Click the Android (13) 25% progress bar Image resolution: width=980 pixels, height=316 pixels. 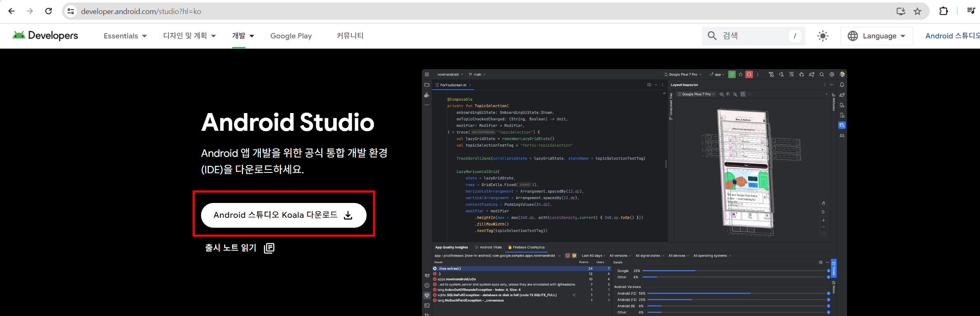tap(736, 299)
